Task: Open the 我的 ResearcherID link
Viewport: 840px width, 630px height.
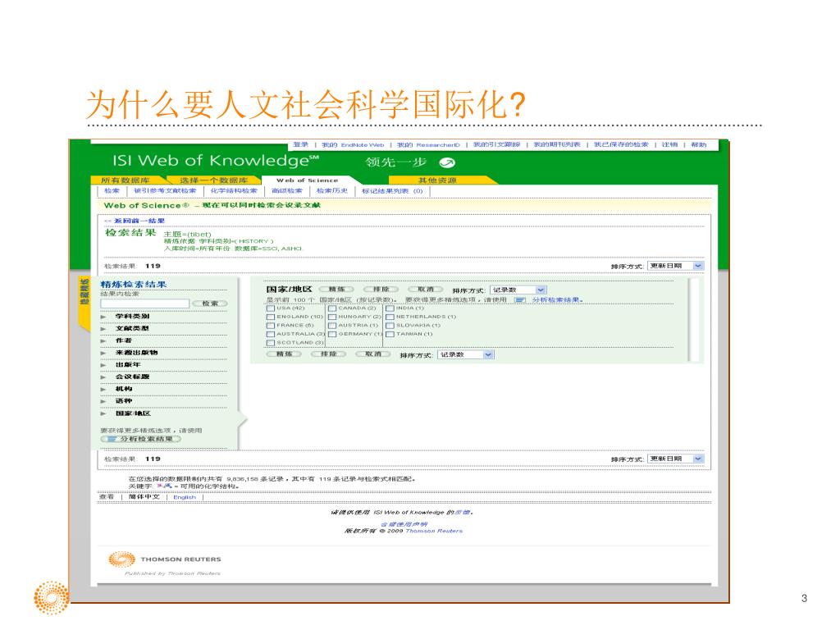Action: point(428,144)
